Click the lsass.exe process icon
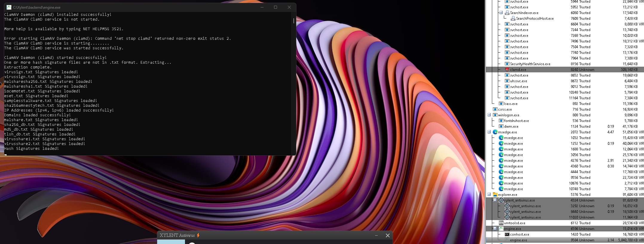 click(x=501, y=103)
